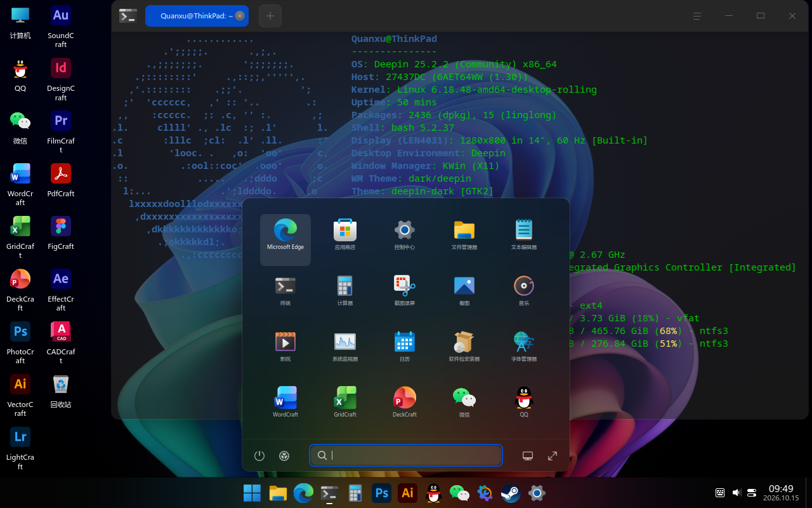Screen dimensions: 812x508
Task: Select CADCraft desktop icon
Action: pos(61,342)
